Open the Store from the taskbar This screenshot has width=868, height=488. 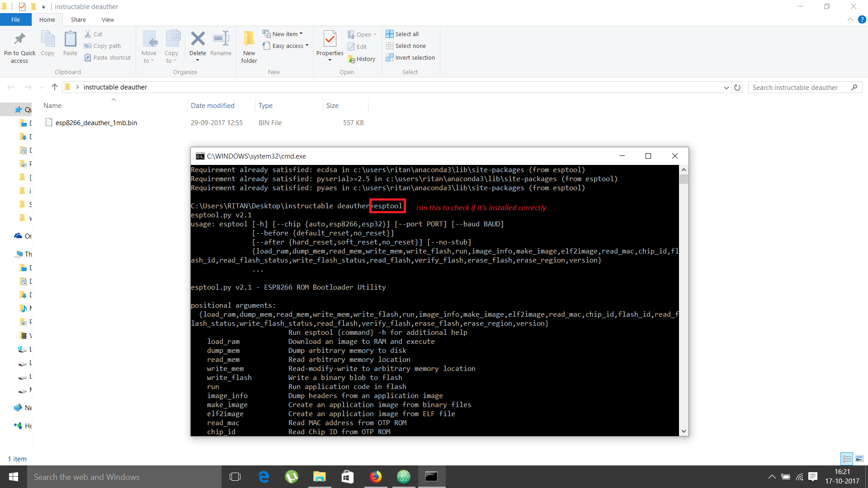coord(348,477)
